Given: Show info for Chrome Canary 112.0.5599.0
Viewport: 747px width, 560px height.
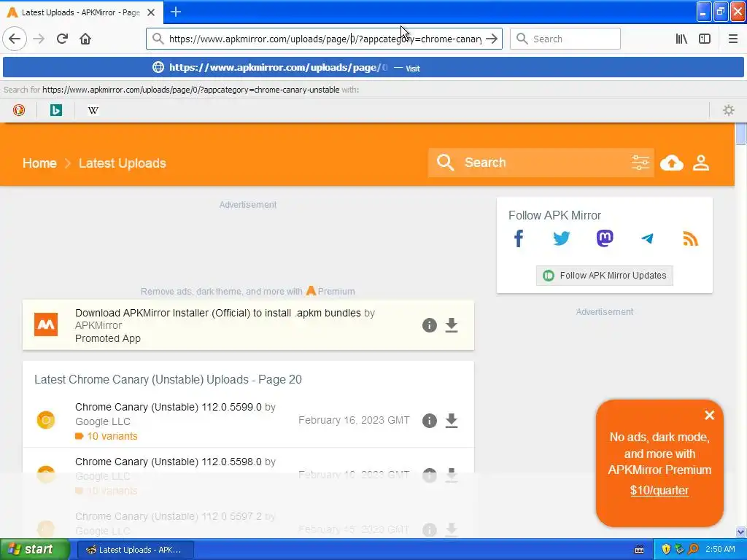Looking at the screenshot, I should (x=429, y=421).
